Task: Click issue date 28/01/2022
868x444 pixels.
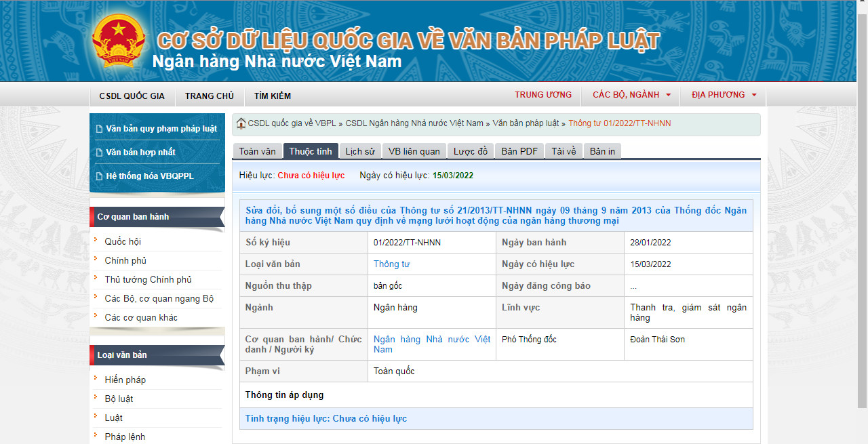Action: pyautogui.click(x=650, y=243)
